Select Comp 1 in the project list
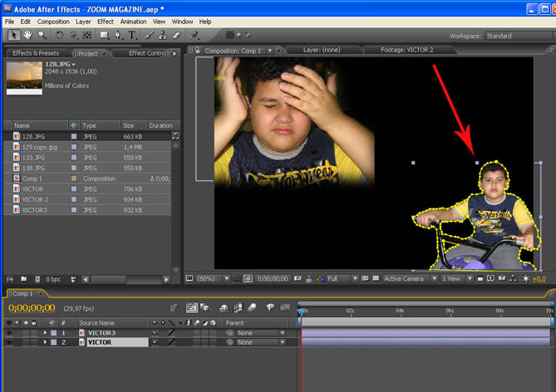Screen dimensions: 556x392 [33, 179]
